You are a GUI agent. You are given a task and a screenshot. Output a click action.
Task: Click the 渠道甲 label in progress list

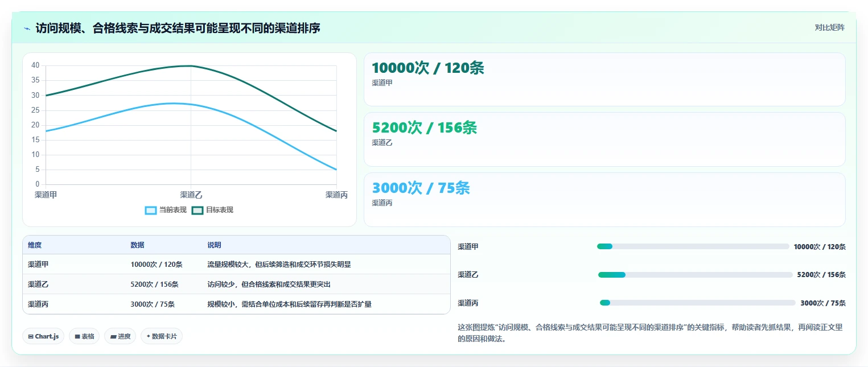click(468, 247)
